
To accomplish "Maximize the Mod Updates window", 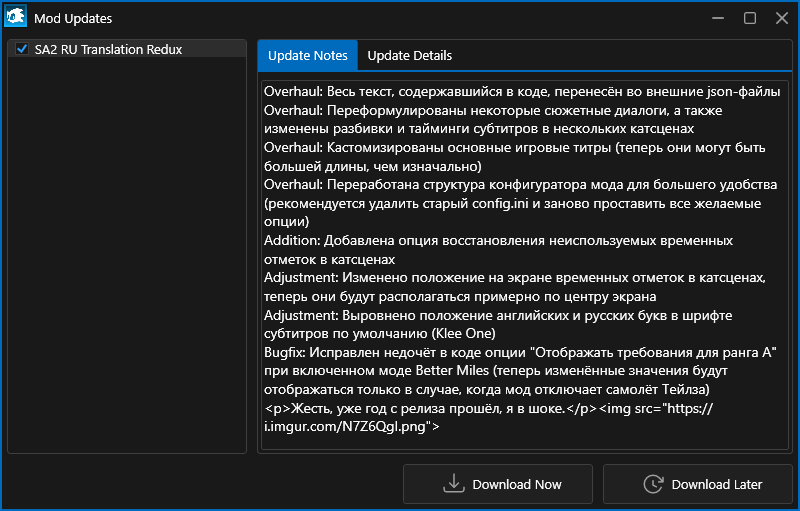I will point(750,18).
